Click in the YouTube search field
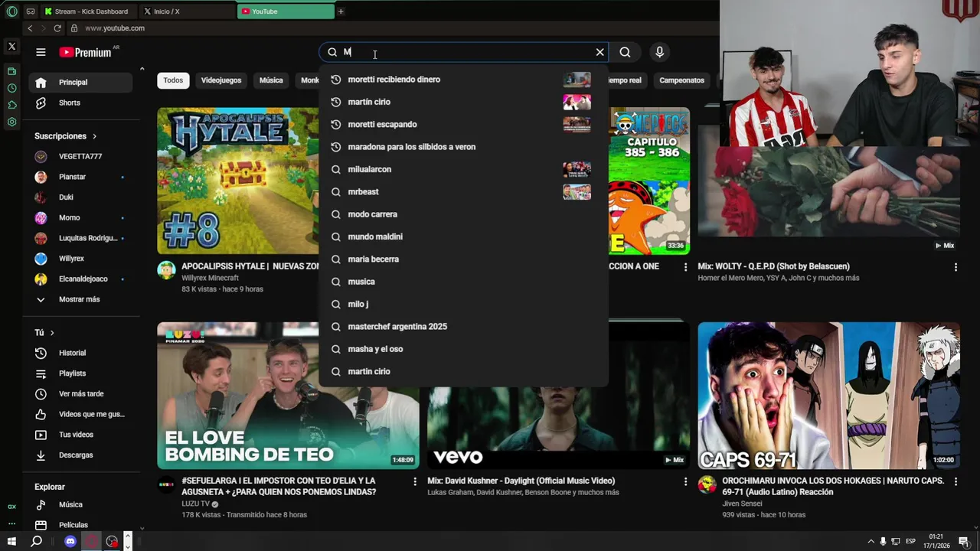980x551 pixels. 463,52
